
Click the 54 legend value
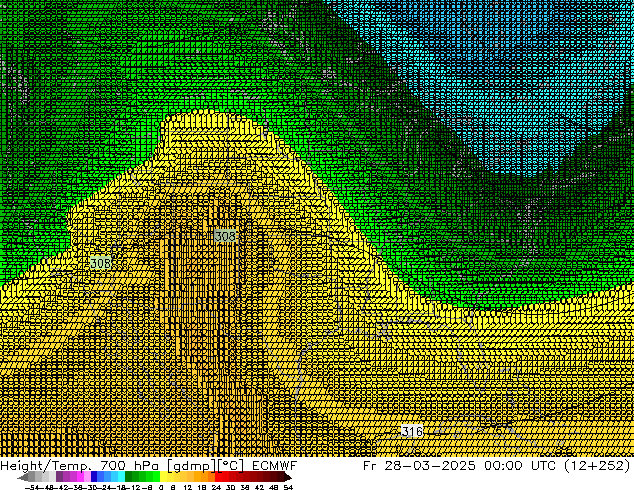coord(288,488)
